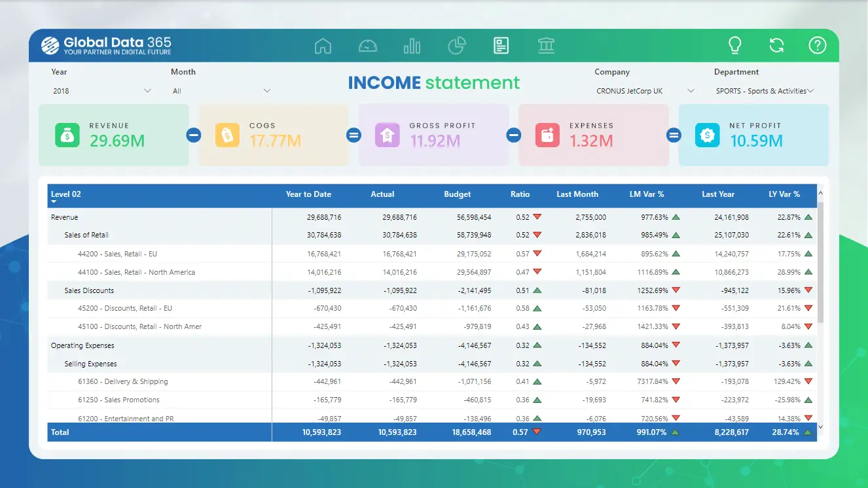Click the yellow COGS price tag icon
Screen dimensions: 868x488
227,135
